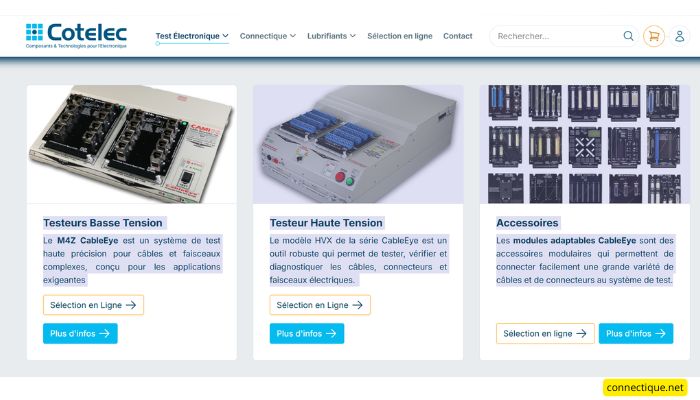Image resolution: width=700 pixels, height=400 pixels.
Task: Click the search magnifier icon
Action: [x=628, y=36]
